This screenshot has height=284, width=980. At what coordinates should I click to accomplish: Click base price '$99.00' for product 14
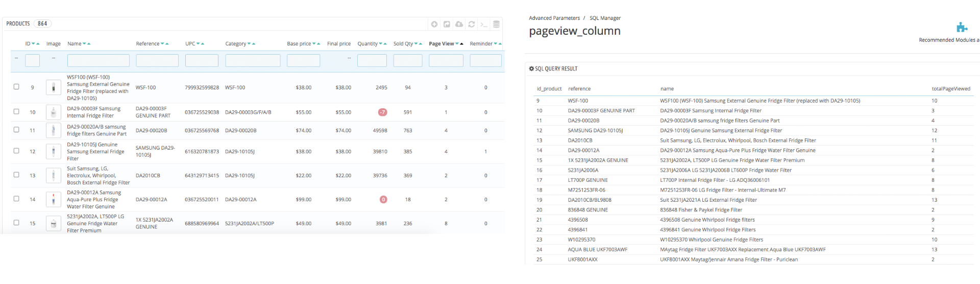(x=303, y=199)
